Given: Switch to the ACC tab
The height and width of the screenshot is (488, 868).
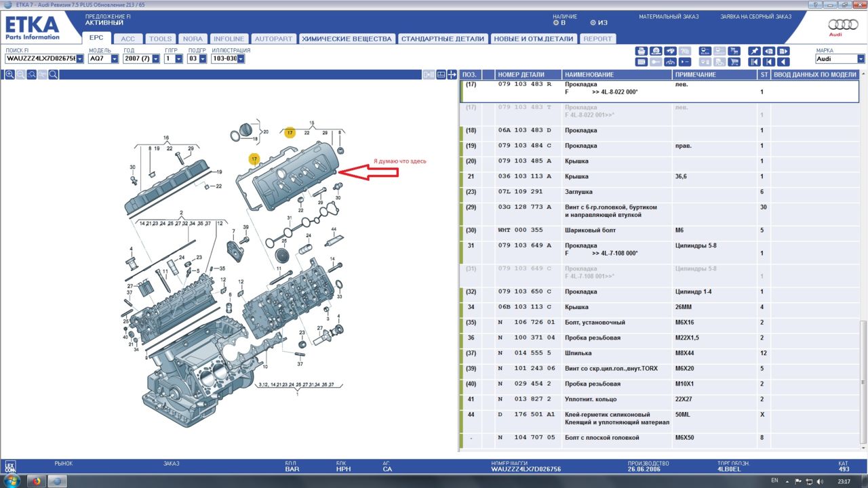Looking at the screenshot, I should (x=127, y=39).
